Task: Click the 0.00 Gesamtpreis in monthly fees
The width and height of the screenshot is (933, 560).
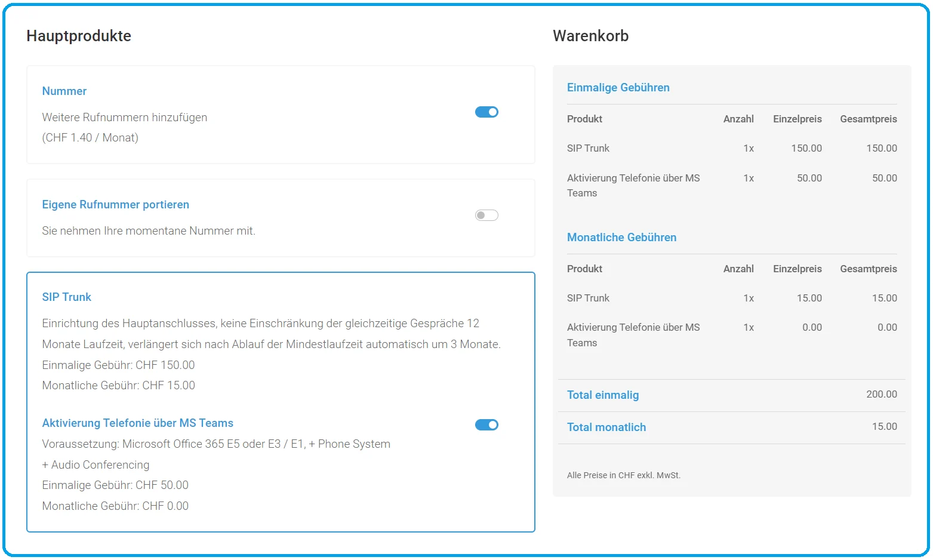Action: [887, 328]
